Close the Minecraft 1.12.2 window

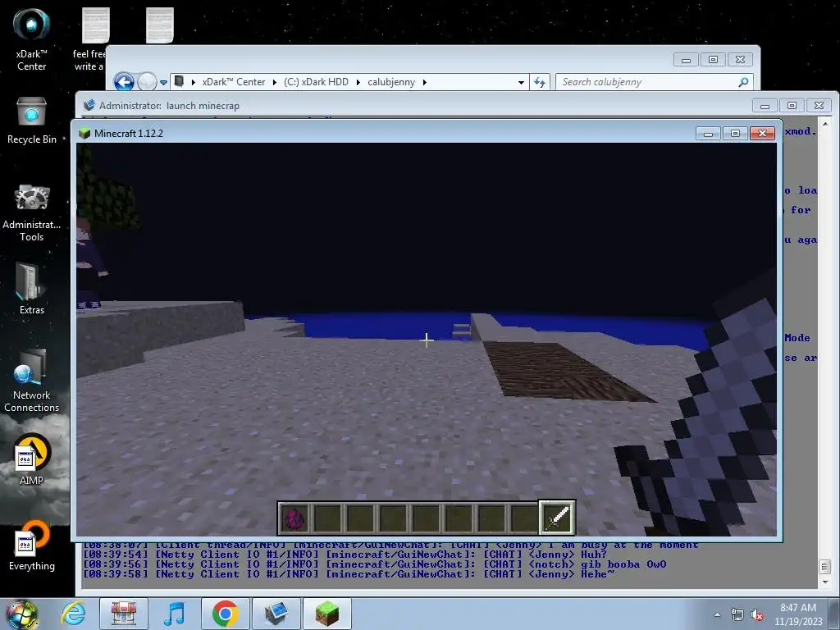(762, 134)
